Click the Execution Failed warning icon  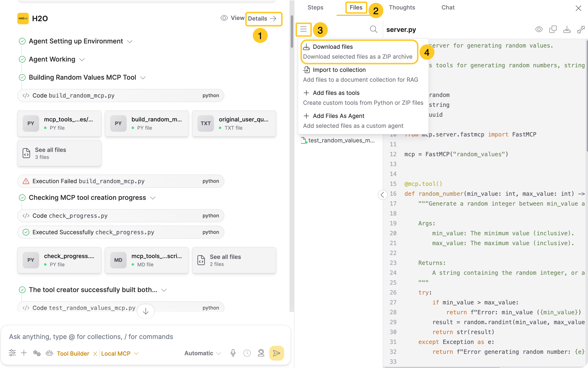pyautogui.click(x=26, y=181)
